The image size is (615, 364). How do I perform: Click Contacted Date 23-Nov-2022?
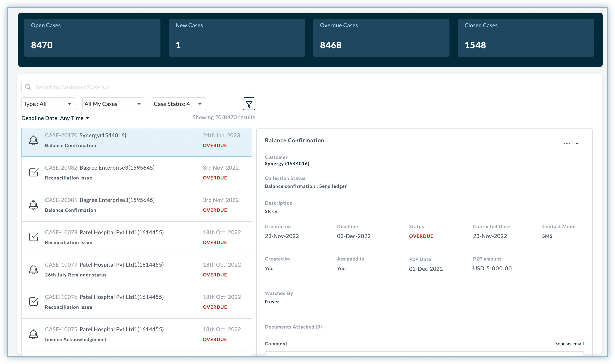490,236
